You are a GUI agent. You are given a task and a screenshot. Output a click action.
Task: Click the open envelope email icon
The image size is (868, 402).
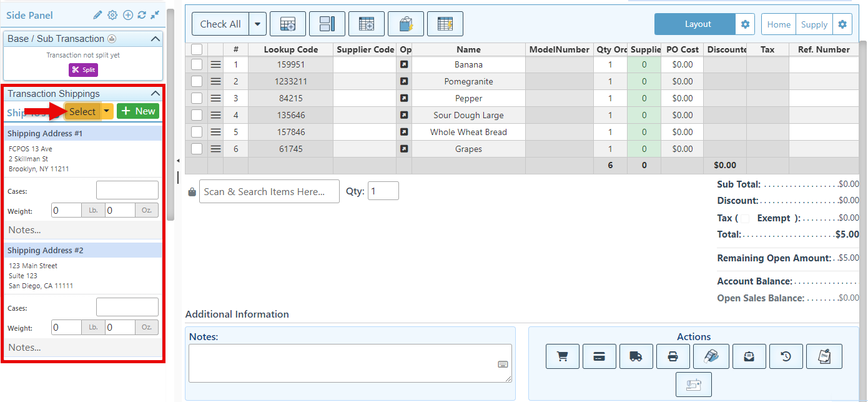pos(749,356)
